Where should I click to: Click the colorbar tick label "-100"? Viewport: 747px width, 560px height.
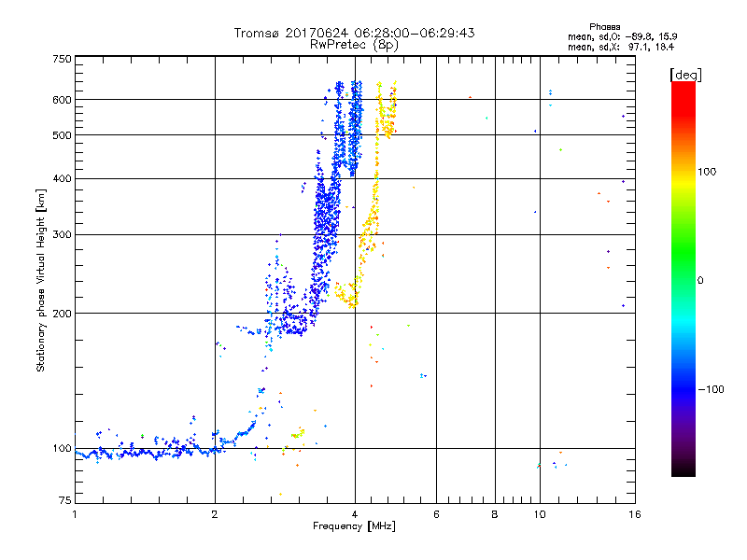(x=711, y=389)
